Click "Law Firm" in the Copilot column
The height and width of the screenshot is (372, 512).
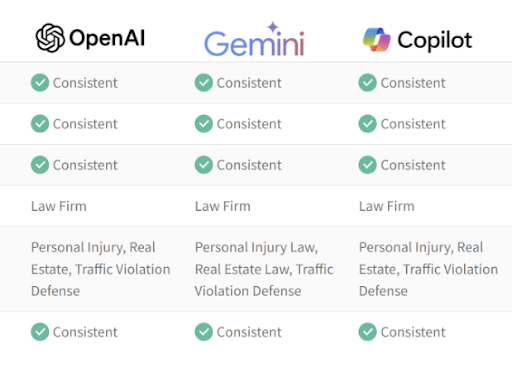387,206
